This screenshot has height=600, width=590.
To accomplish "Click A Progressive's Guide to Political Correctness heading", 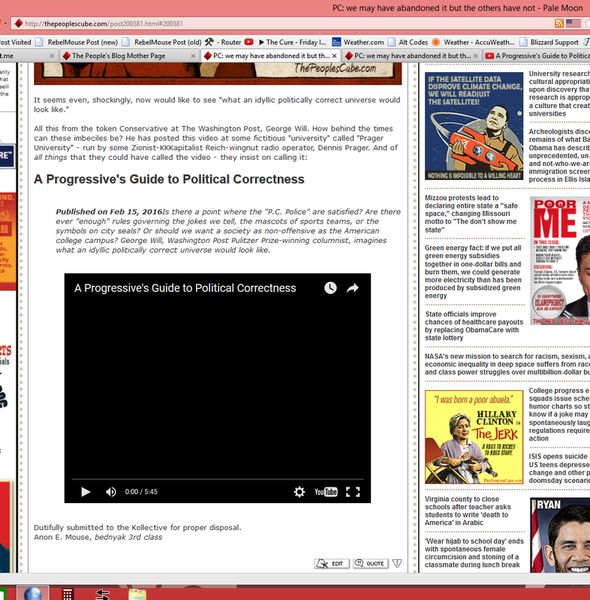I will (x=169, y=179).
